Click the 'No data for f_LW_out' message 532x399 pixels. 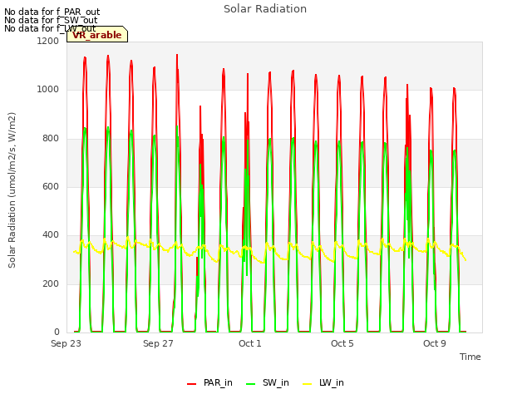pyautogui.click(x=50, y=28)
